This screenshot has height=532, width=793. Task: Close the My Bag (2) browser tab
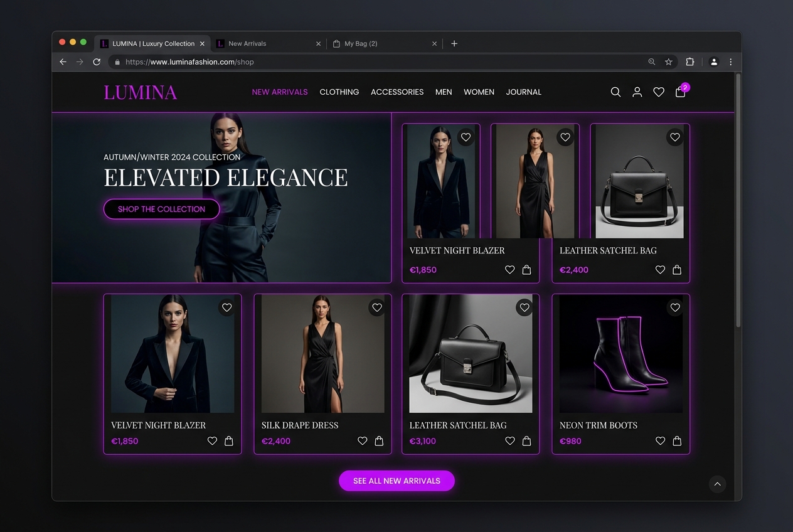pos(435,43)
